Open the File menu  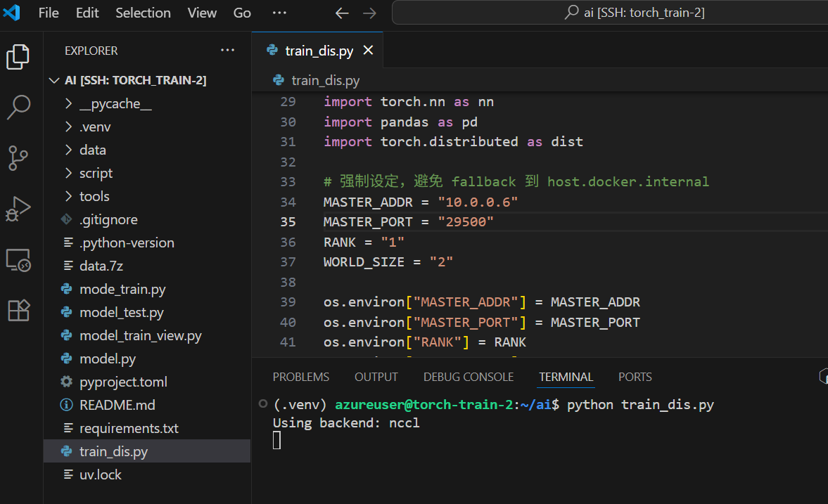pos(49,13)
